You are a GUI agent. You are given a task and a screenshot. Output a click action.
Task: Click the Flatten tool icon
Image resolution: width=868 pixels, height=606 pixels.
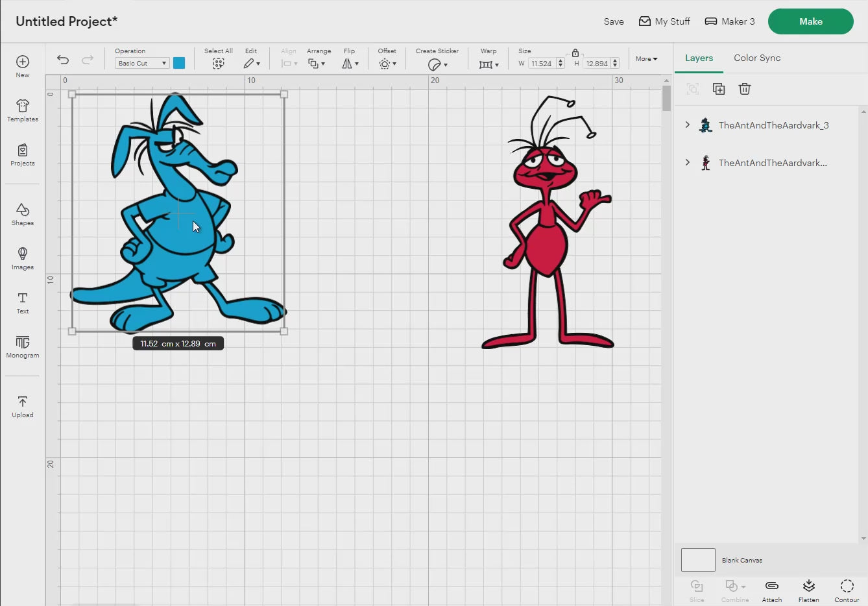coord(809,586)
